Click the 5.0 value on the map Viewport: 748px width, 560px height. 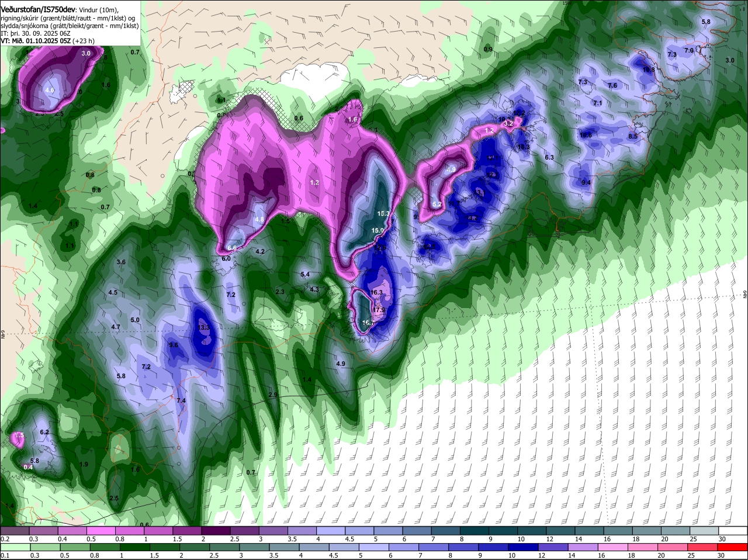135,320
